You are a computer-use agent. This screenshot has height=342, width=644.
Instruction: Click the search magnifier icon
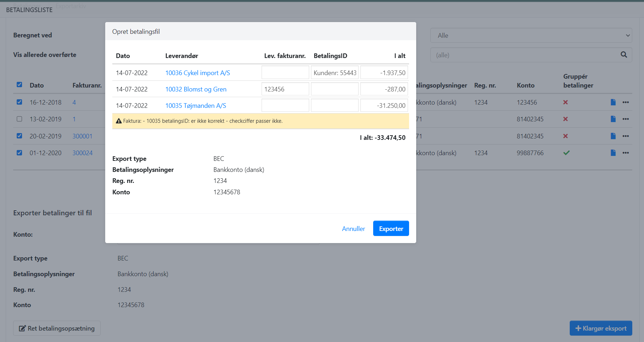point(624,55)
